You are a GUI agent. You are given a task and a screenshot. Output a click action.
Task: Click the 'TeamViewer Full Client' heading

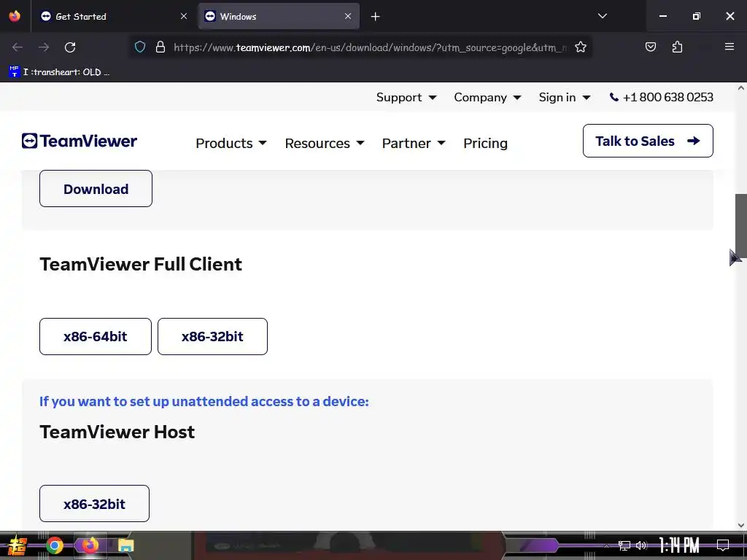click(141, 264)
